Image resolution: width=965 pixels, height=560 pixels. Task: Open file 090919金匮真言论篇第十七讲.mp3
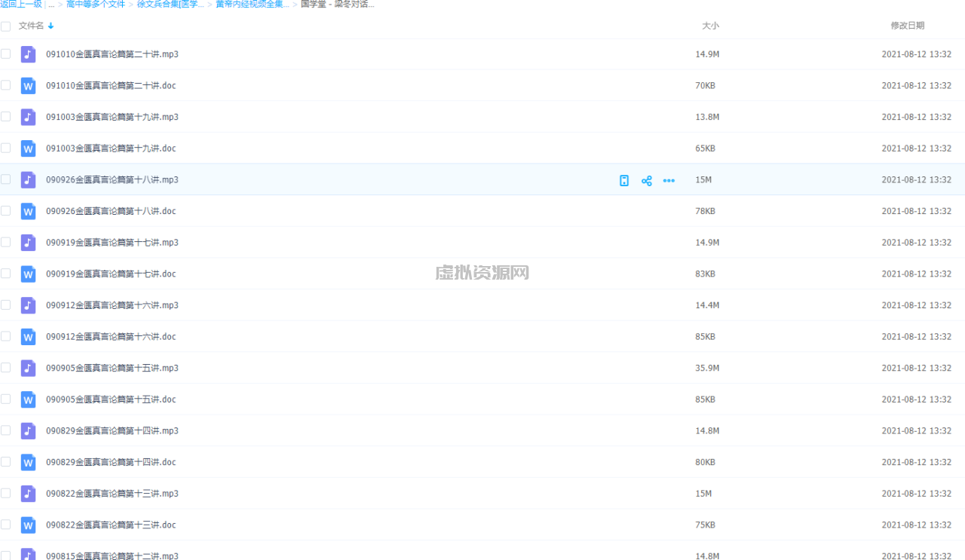[112, 243]
